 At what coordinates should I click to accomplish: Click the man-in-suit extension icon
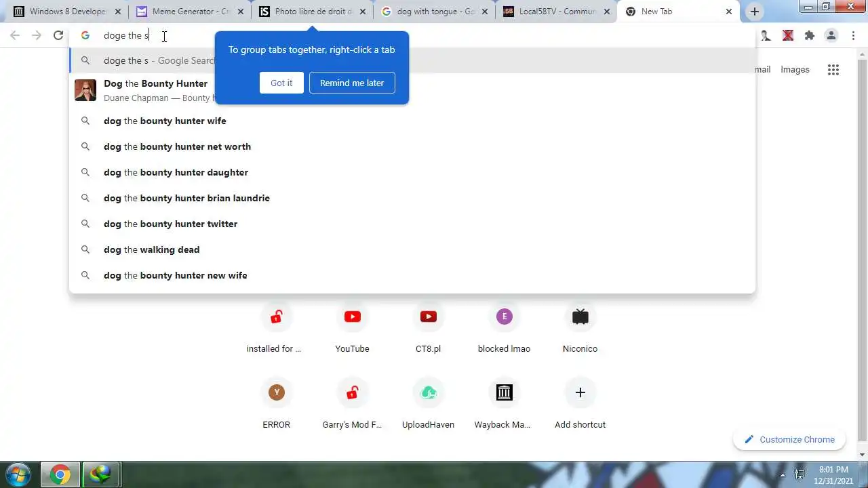766,36
